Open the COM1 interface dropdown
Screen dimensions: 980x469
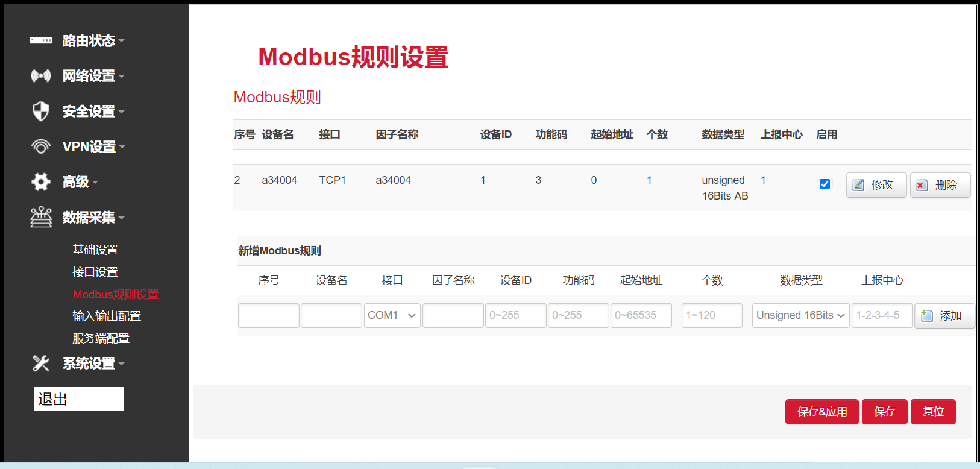click(x=392, y=315)
